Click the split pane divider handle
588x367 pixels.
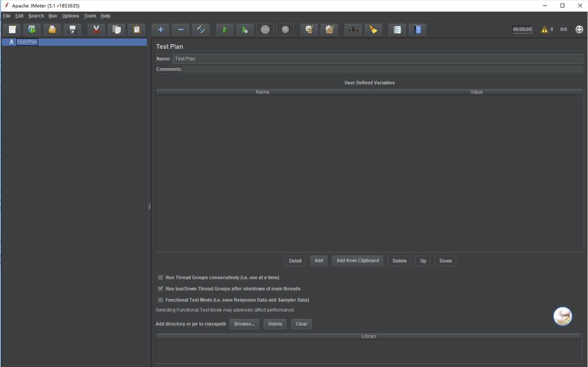pos(150,206)
